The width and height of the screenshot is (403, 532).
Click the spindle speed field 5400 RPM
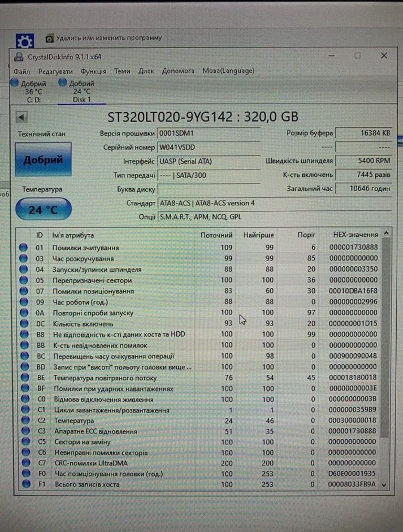pos(363,161)
